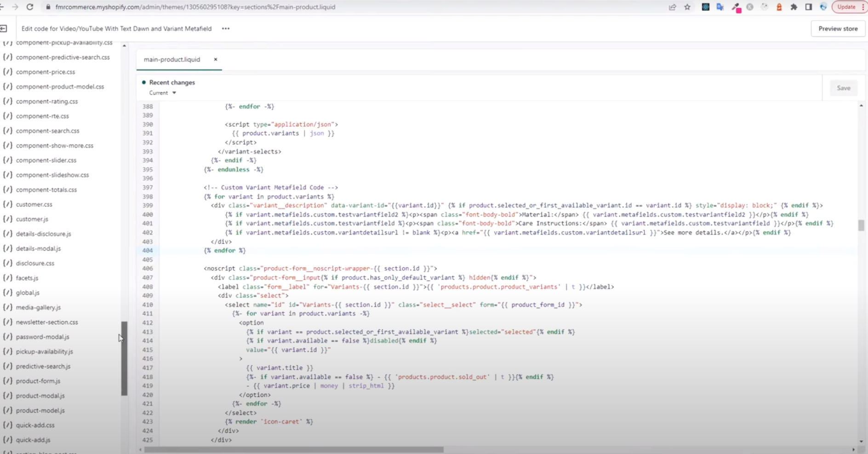
Task: Click the 'Custom Variant Metafield Code' comment line
Action: (271, 188)
